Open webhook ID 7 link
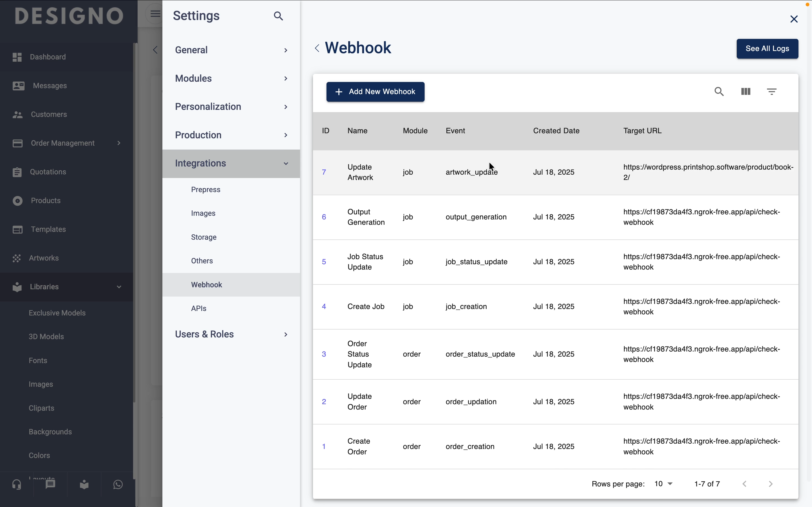The height and width of the screenshot is (507, 812). [324, 172]
